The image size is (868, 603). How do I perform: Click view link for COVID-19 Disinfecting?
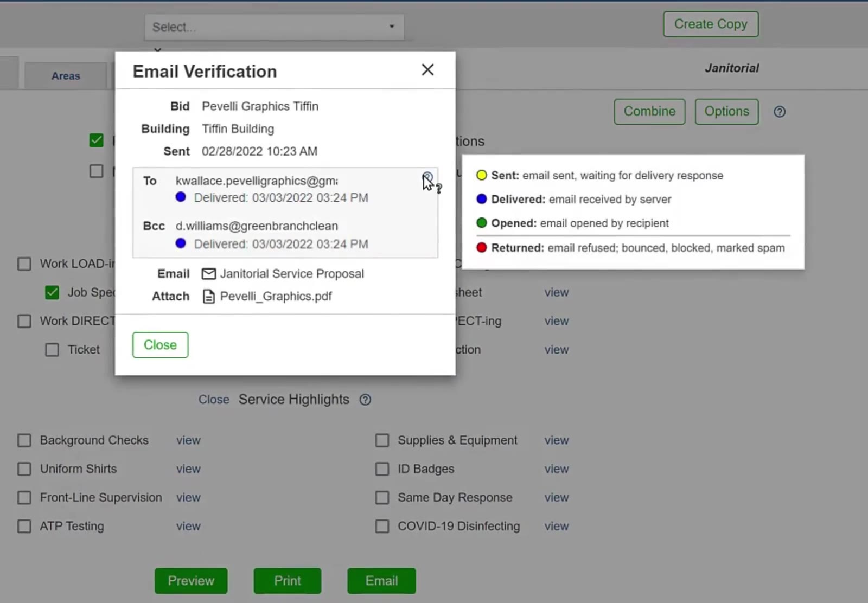click(557, 527)
